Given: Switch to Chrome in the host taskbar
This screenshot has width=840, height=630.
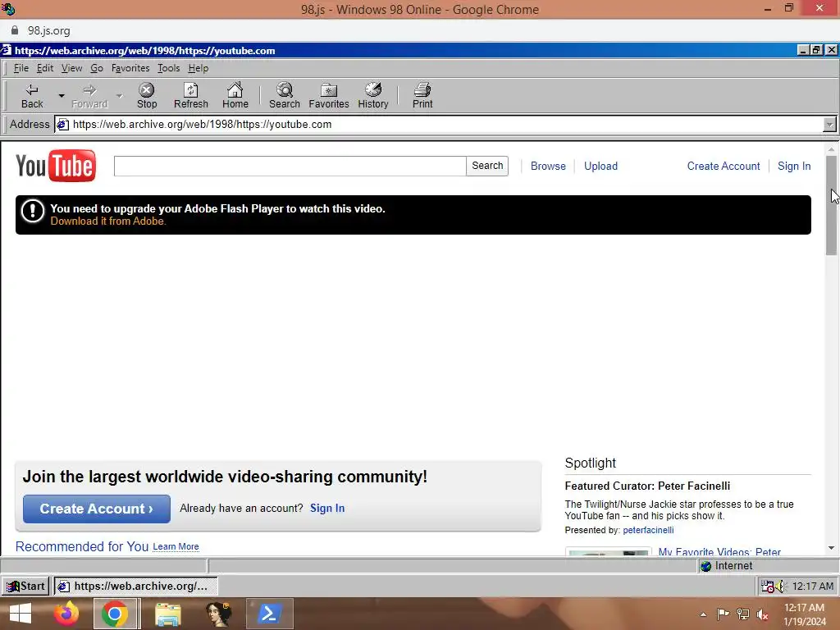Looking at the screenshot, I should pyautogui.click(x=115, y=614).
